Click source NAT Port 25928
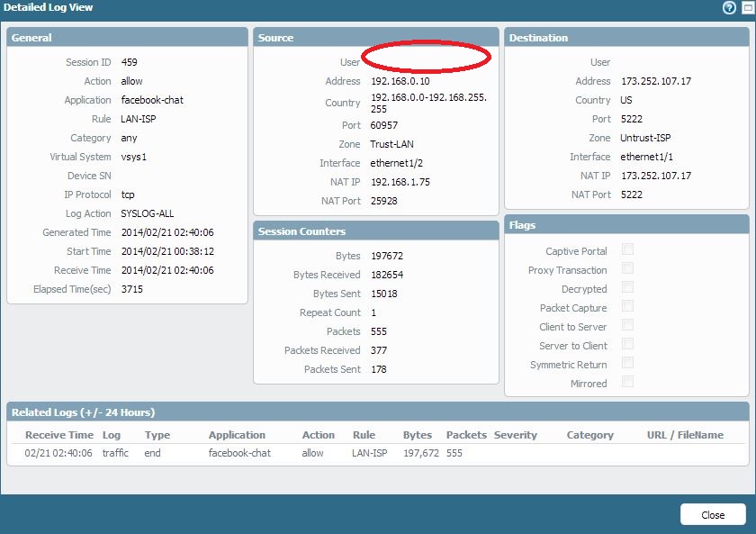The image size is (756, 534). click(384, 201)
